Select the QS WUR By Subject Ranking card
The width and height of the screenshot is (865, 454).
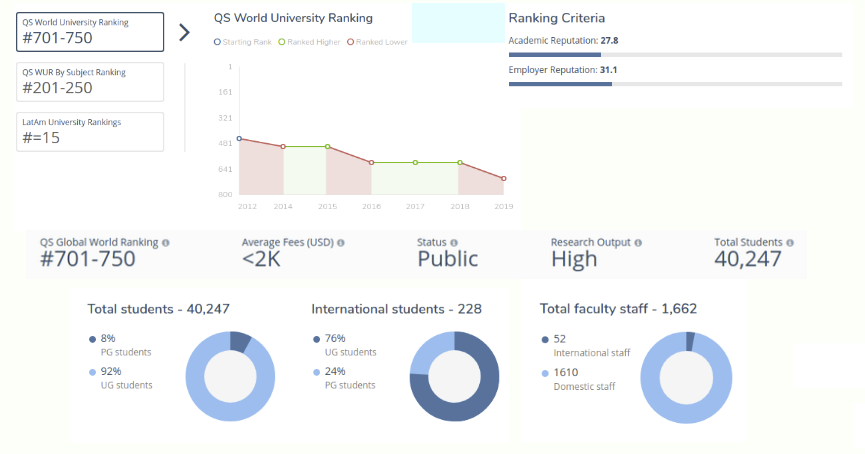pos(90,82)
